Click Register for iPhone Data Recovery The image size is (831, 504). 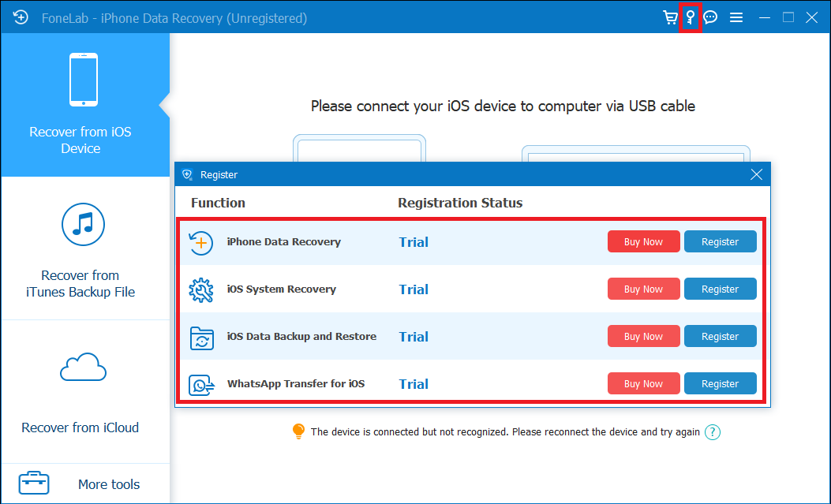click(720, 241)
